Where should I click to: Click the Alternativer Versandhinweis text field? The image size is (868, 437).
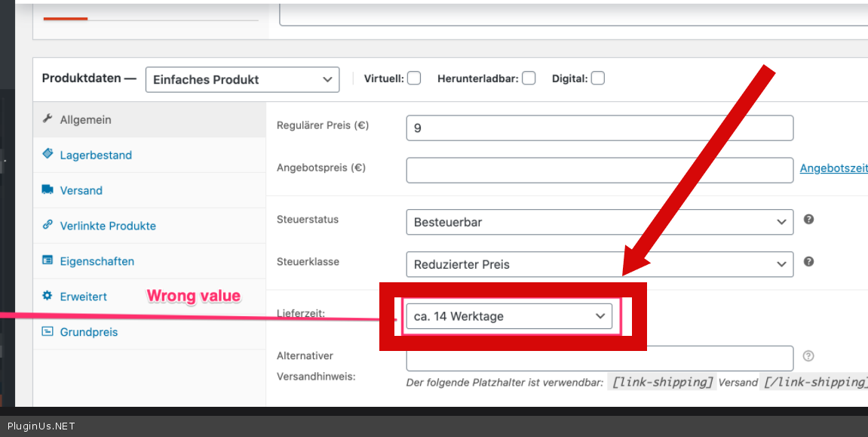coord(600,359)
